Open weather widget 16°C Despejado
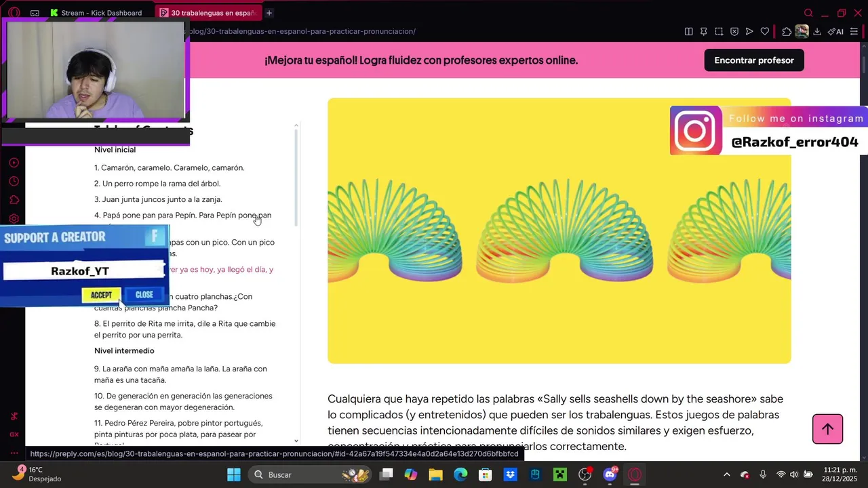The image size is (868, 488). click(x=37, y=474)
